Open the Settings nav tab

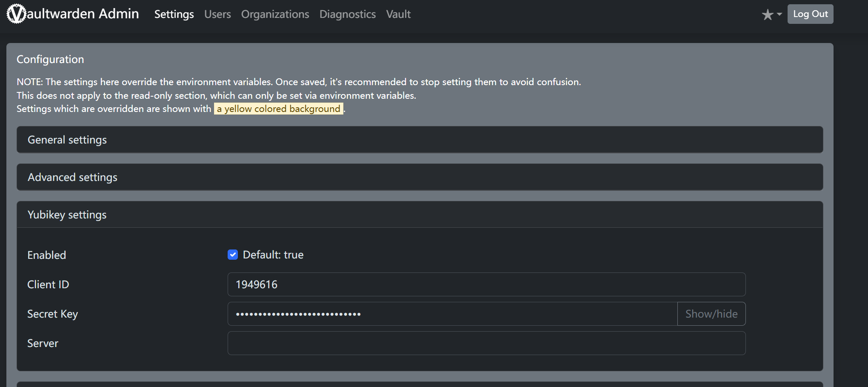click(x=174, y=14)
